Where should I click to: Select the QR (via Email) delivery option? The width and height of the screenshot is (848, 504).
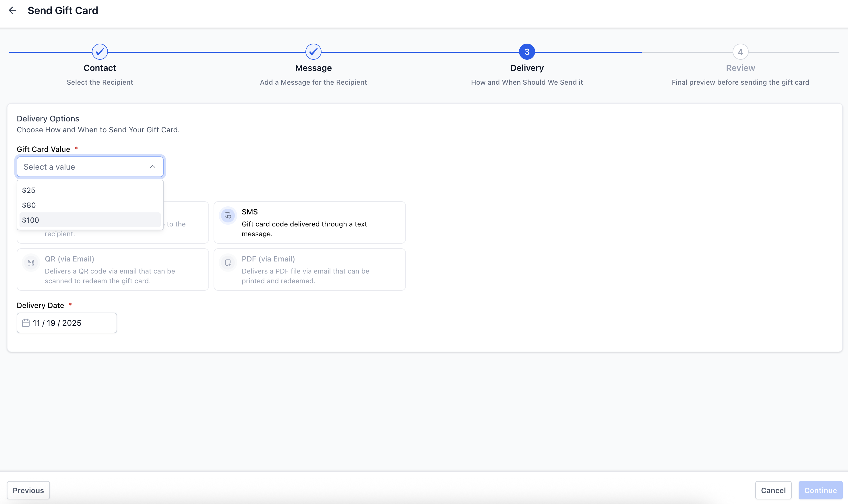coord(113,270)
